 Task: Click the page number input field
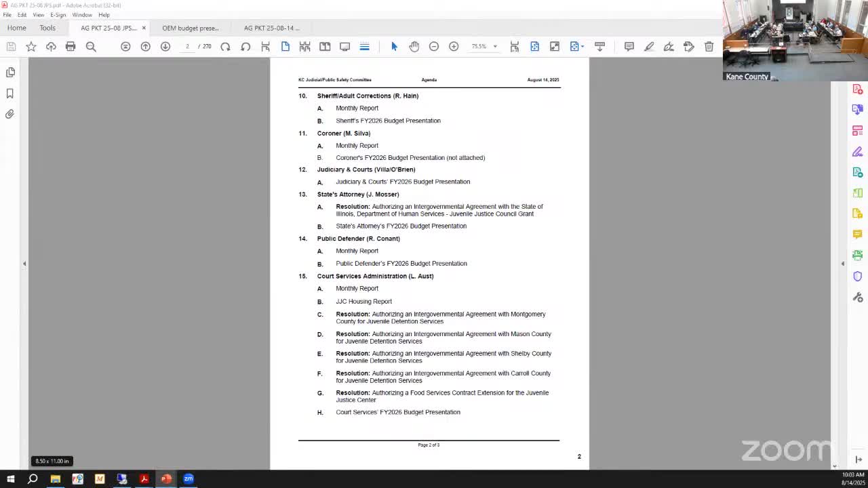coord(187,46)
